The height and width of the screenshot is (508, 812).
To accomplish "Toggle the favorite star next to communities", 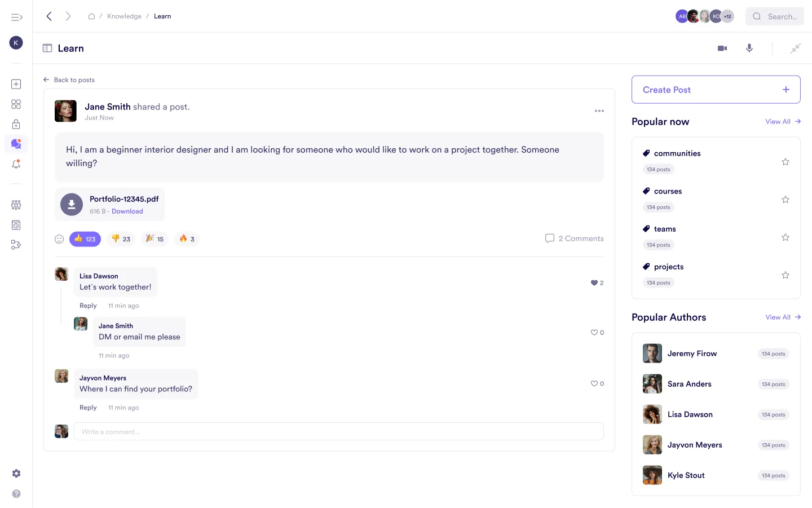I will pos(785,162).
